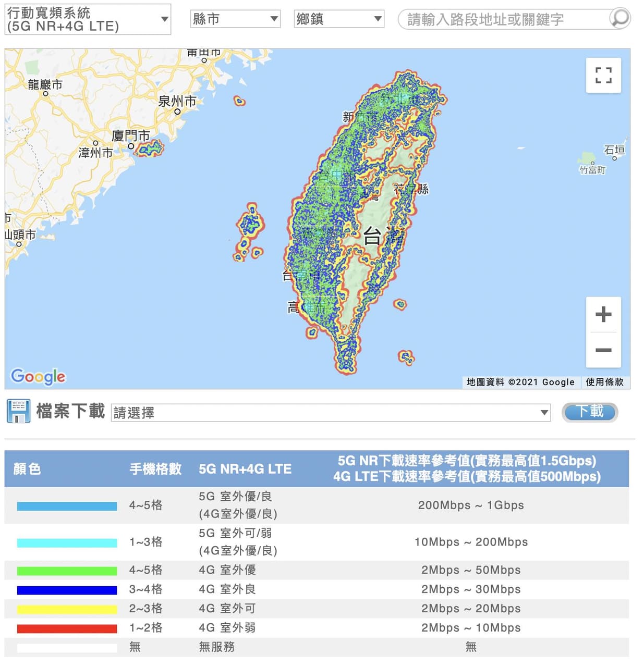
Task: Focus the address or keyword search field
Action: tap(506, 19)
